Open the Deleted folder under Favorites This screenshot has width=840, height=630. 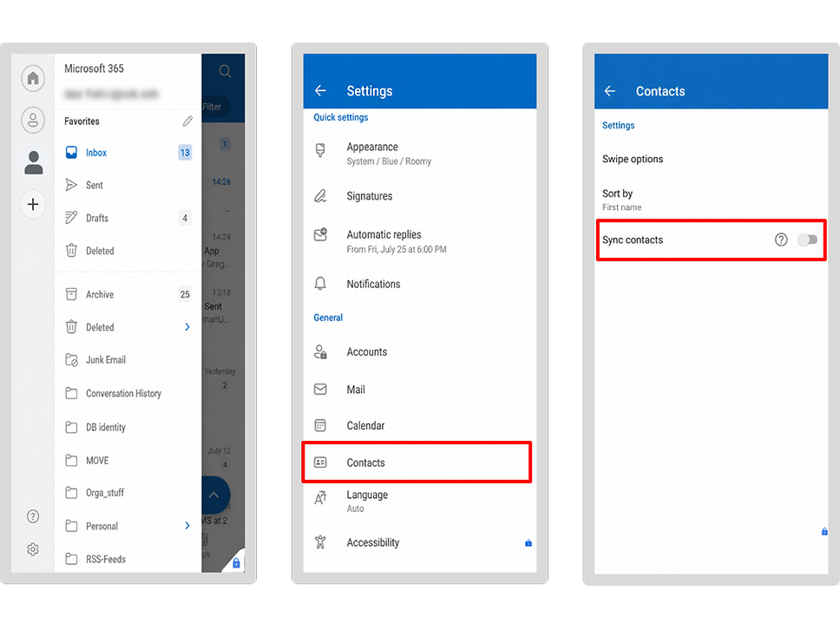click(x=128, y=251)
